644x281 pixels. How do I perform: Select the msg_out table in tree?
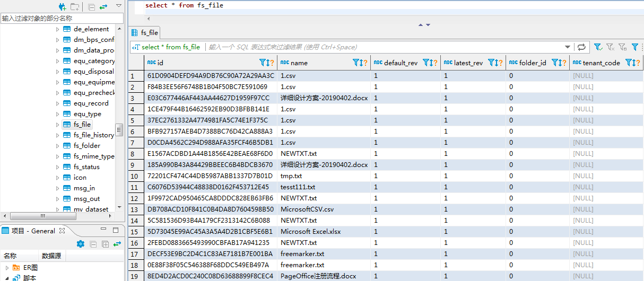coord(87,199)
